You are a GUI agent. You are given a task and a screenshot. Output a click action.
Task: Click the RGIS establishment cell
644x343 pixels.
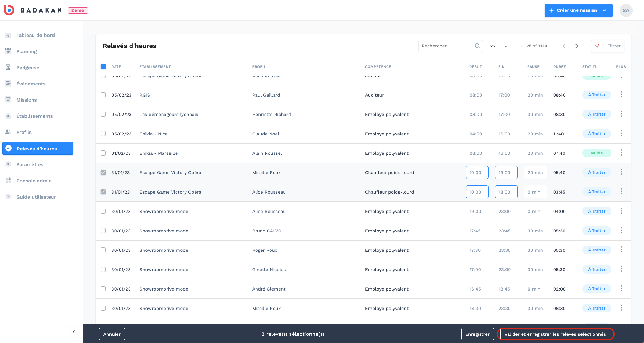coord(145,95)
